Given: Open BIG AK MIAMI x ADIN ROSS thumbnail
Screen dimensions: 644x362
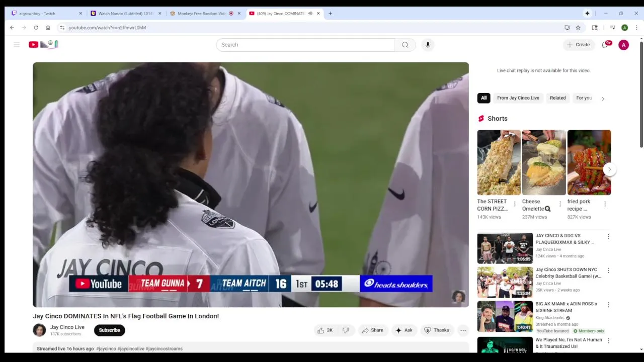Looking at the screenshot, I should (x=505, y=316).
